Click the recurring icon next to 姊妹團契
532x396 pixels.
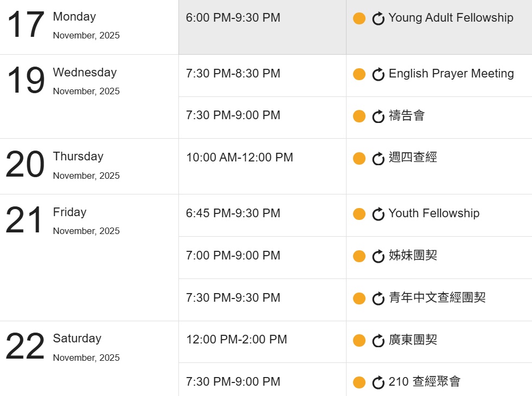point(378,257)
